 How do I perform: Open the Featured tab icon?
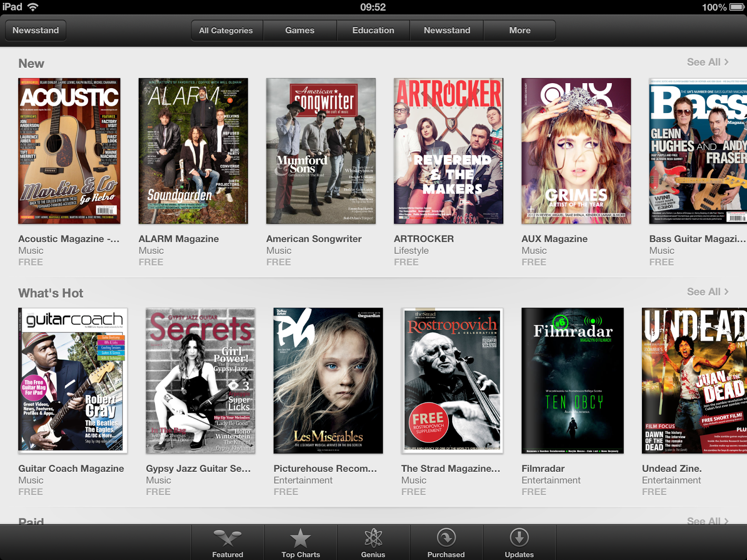pos(227,538)
